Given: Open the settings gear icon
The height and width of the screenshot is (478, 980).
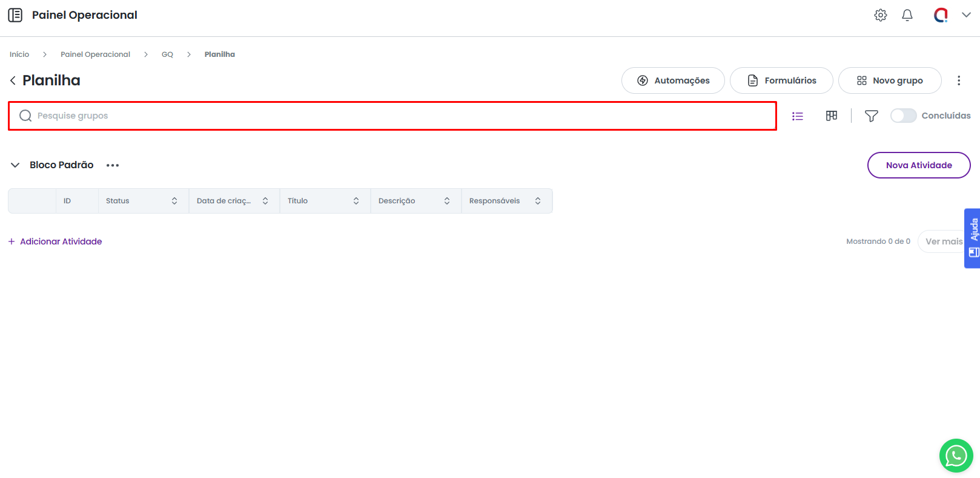Looking at the screenshot, I should [880, 15].
